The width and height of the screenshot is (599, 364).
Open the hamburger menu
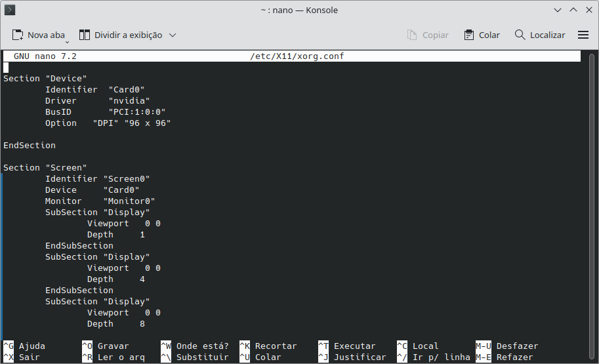(583, 35)
